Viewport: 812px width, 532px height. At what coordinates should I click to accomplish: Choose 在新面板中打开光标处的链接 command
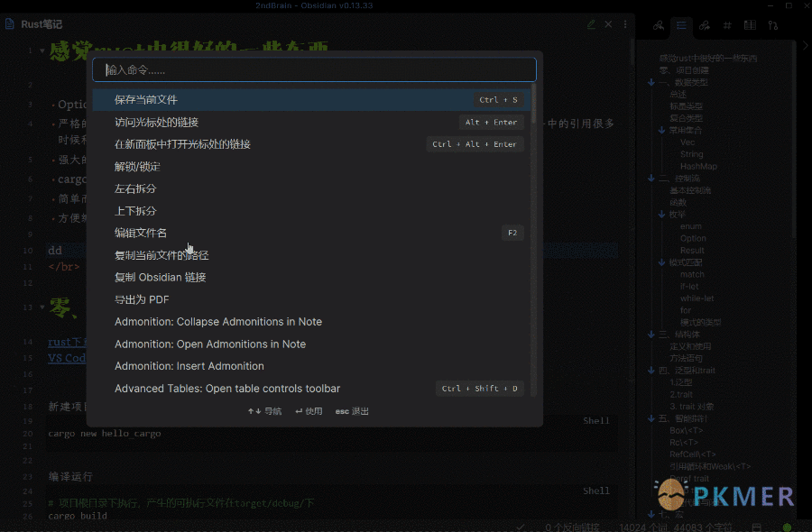(312, 144)
